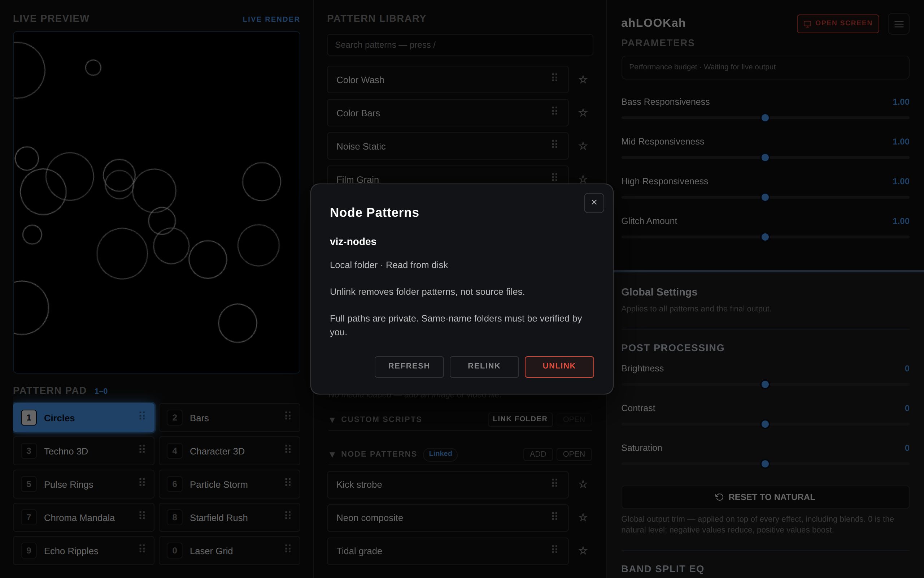Click the Relink button
924x578 pixels.
pyautogui.click(x=484, y=367)
